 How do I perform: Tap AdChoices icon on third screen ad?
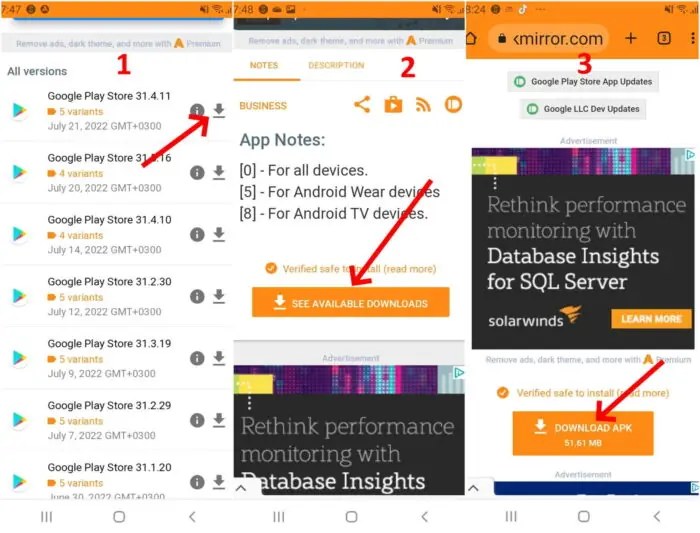coord(690,155)
